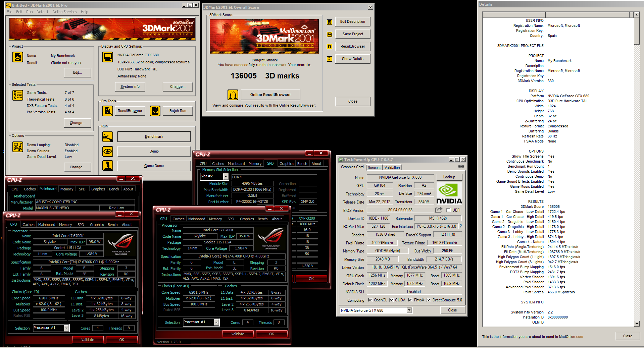Click the Edit Description button
The height and width of the screenshot is (348, 644).
point(353,21)
